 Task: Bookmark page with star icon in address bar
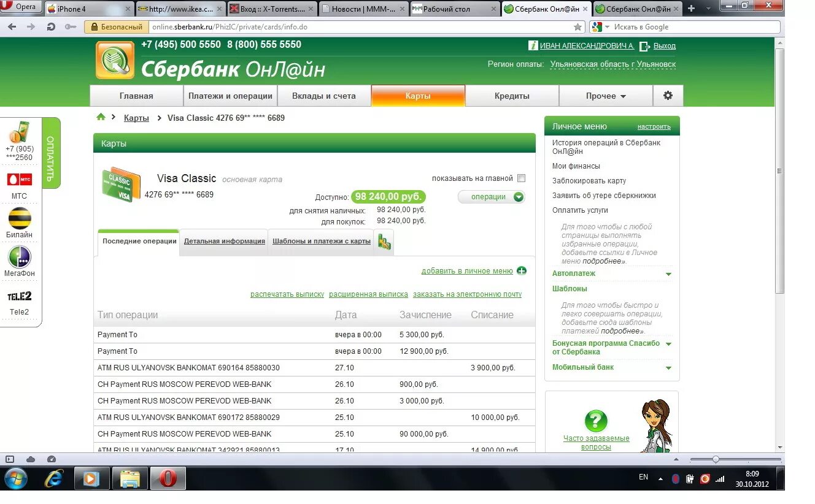point(577,27)
